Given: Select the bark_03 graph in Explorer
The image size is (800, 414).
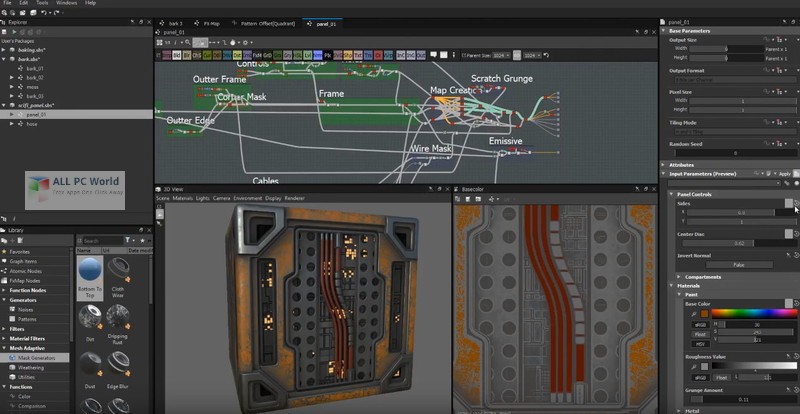Looking at the screenshot, I should coord(35,96).
